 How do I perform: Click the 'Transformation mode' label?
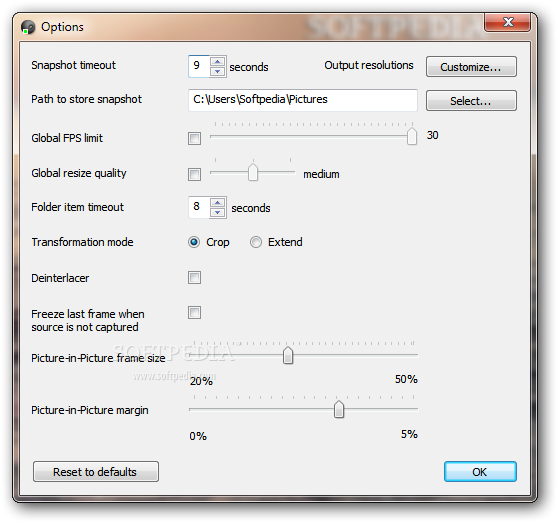(x=82, y=242)
